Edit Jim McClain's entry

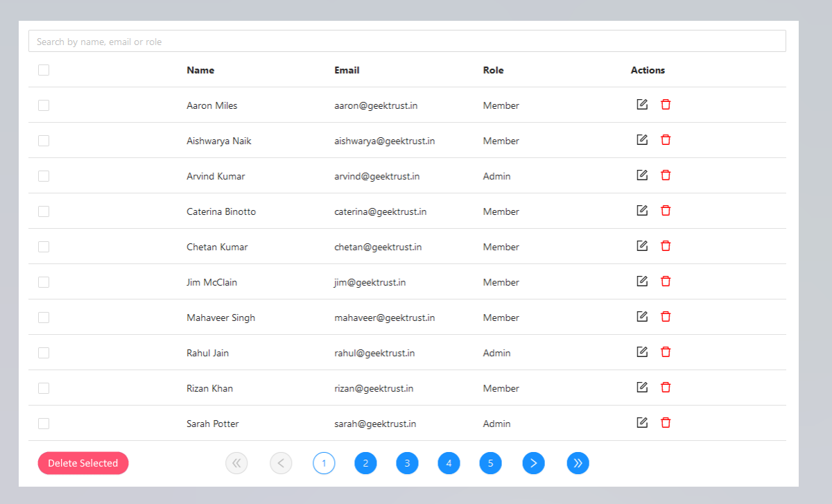click(x=641, y=281)
